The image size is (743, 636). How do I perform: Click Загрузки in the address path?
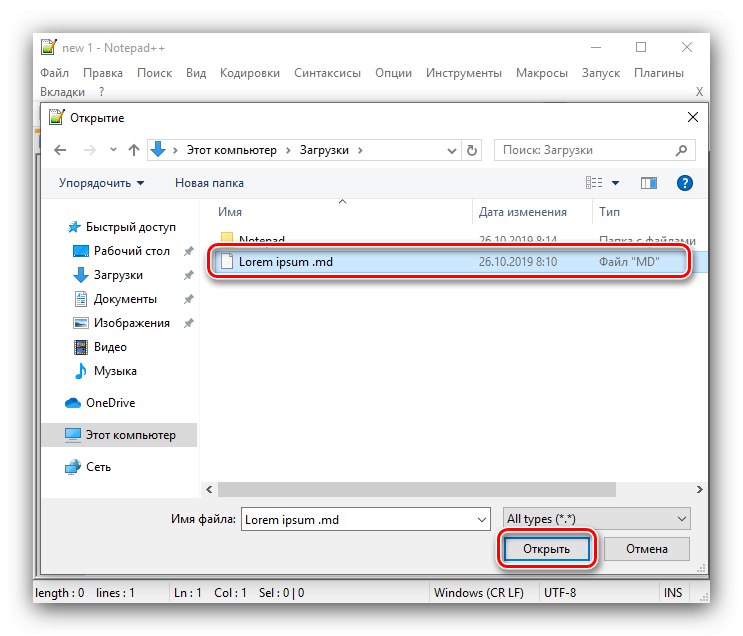tap(324, 150)
